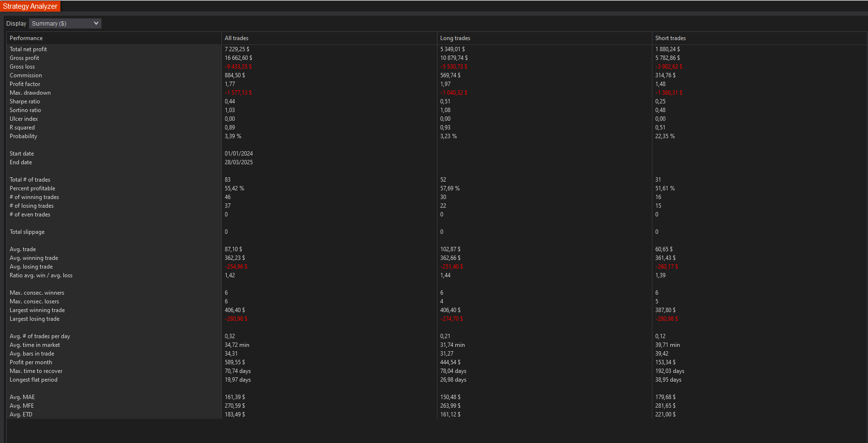This screenshot has width=868, height=443.
Task: Click the # of losing trades label
Action: click(x=31, y=206)
